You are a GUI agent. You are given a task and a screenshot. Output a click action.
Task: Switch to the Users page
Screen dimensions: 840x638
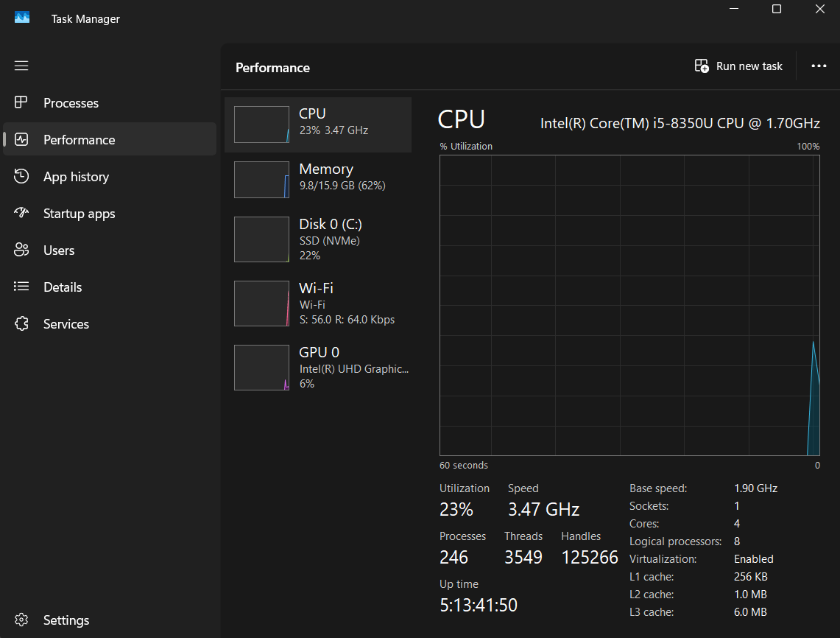[x=110, y=250]
